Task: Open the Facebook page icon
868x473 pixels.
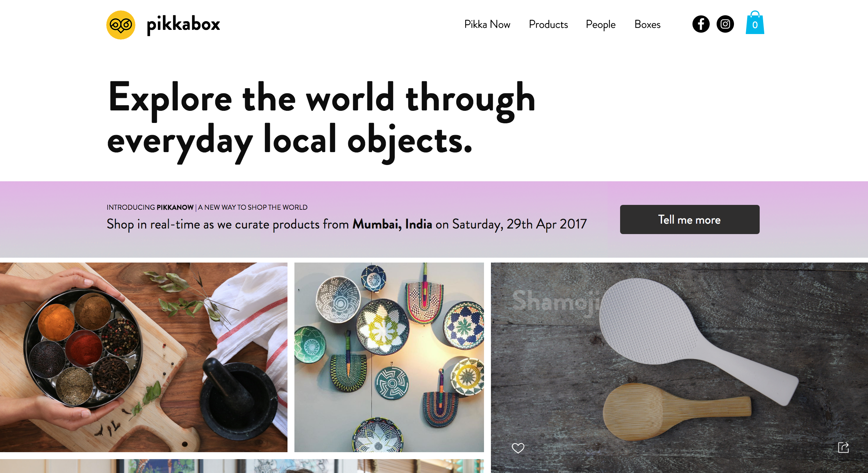Action: [701, 24]
